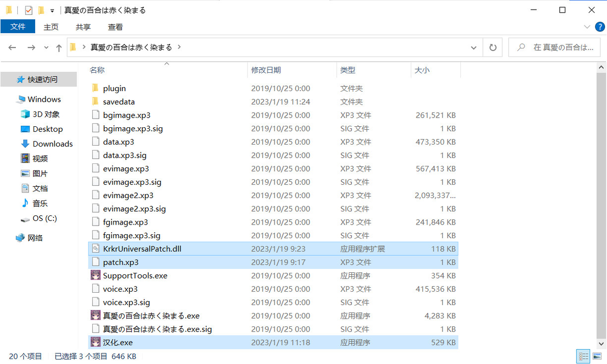Switch to details view in status bar
Screen dimensions: 607x364
(x=584, y=356)
